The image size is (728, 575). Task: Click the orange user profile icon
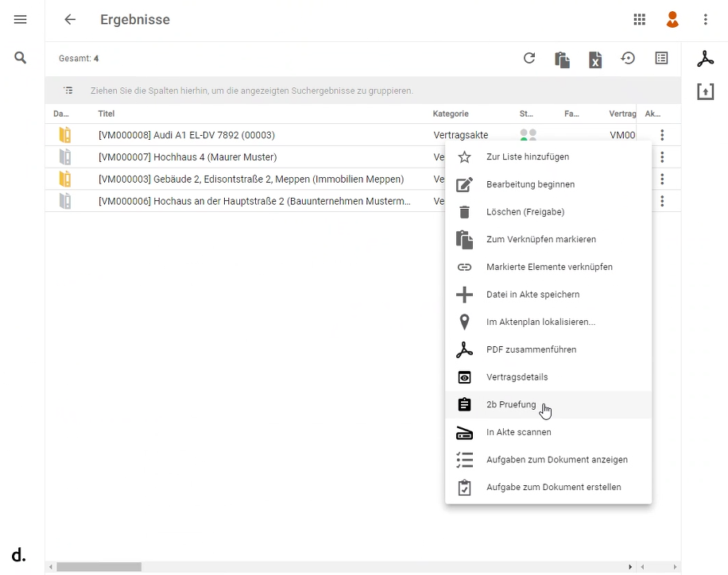672,20
